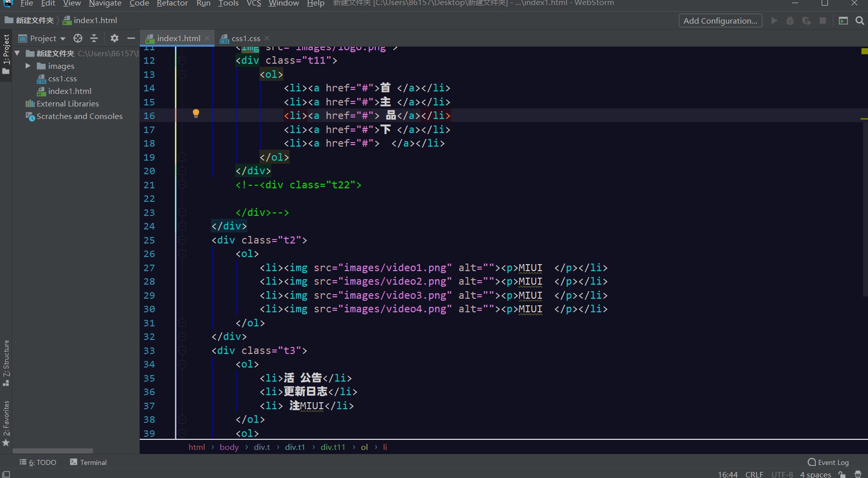Toggle the 1: Project side tab
This screenshot has height=478, width=868.
coord(6,54)
